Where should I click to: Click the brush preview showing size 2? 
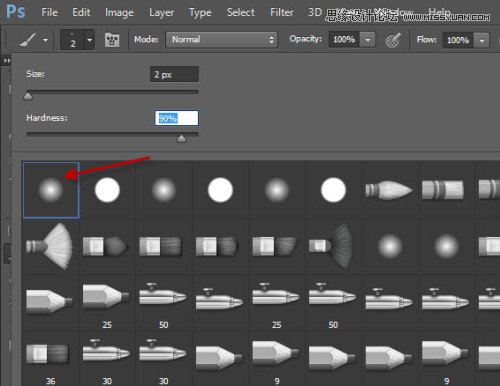tap(72, 40)
